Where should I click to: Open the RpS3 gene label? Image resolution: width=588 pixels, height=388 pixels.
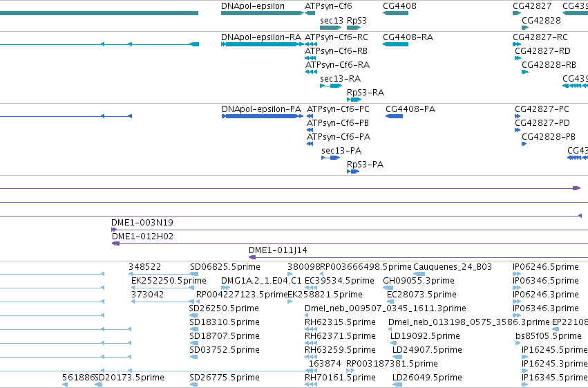pyautogui.click(x=357, y=20)
